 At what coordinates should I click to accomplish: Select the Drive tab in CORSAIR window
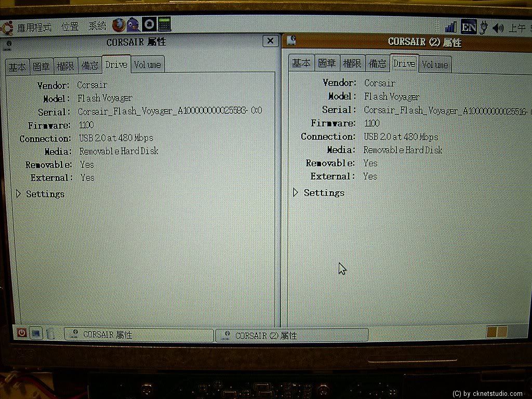[116, 64]
